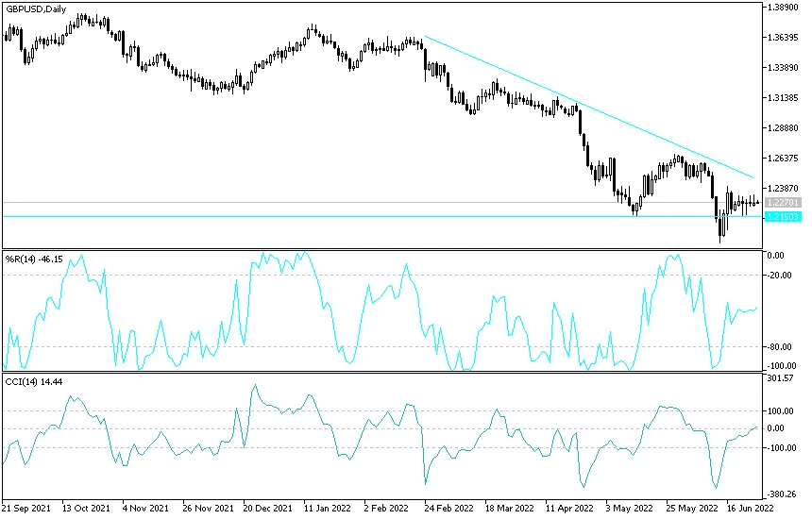Click the -380.26 value on CCI scale
Screen dimensions: 812x519
pos(783,494)
